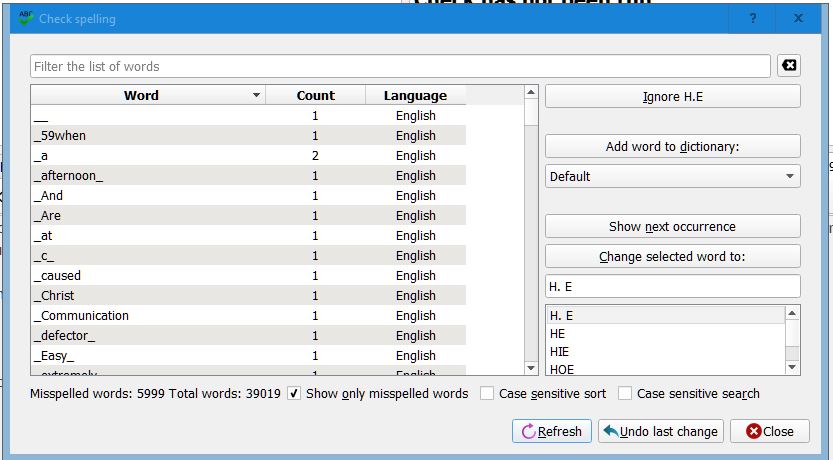Click Undo last change button
The width and height of the screenshot is (833, 460).
[660, 431]
